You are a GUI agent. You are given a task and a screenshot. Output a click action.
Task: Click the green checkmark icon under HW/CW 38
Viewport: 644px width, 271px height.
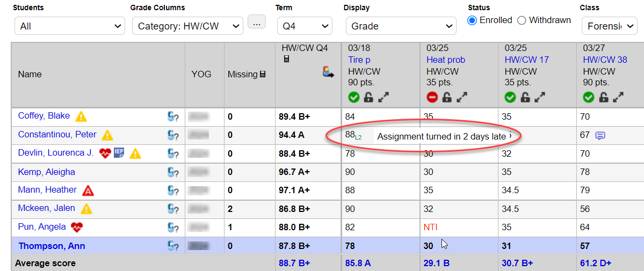coord(589,97)
